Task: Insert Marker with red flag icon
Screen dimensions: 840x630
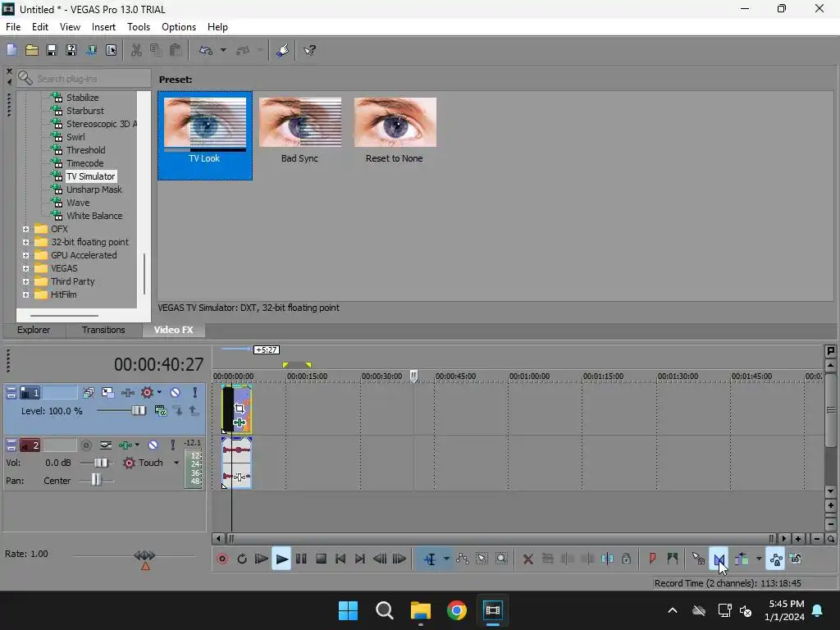Action: pyautogui.click(x=652, y=559)
